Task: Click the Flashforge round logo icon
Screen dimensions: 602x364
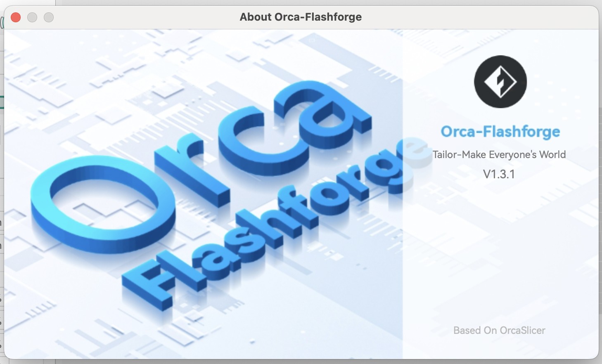Action: (500, 82)
